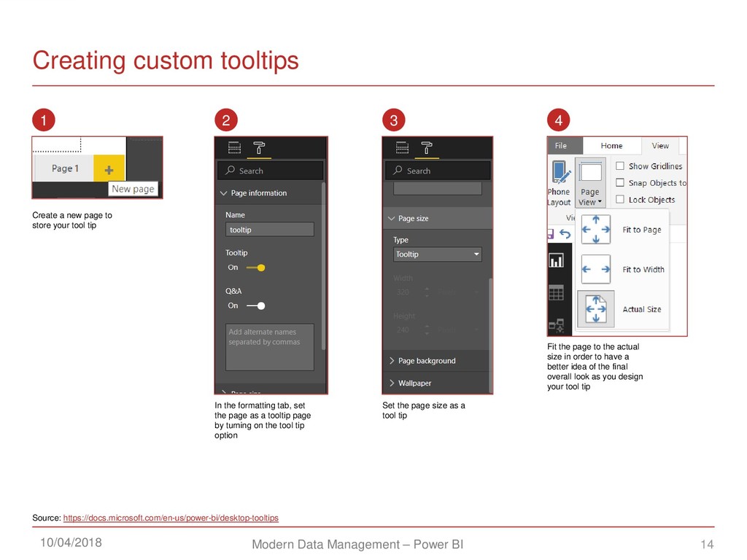747x560 pixels.
Task: Click search magnifier icon in step 2 panel
Action: tap(230, 170)
